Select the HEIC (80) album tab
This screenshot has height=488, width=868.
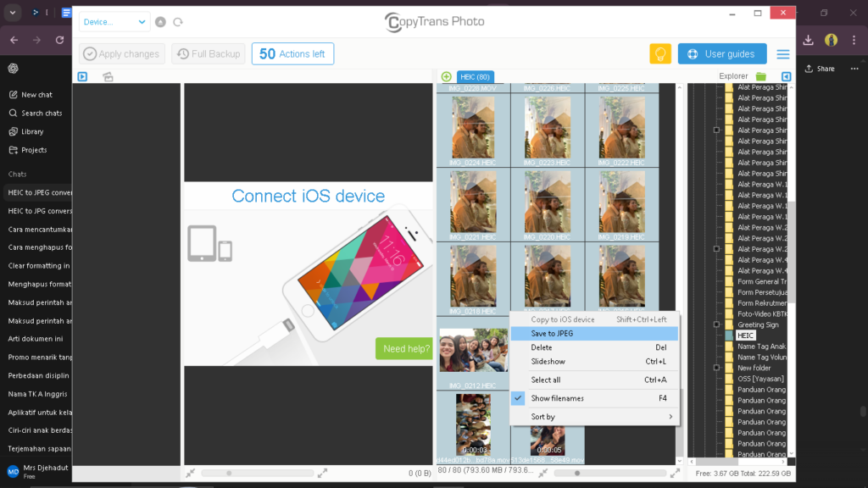tap(475, 77)
